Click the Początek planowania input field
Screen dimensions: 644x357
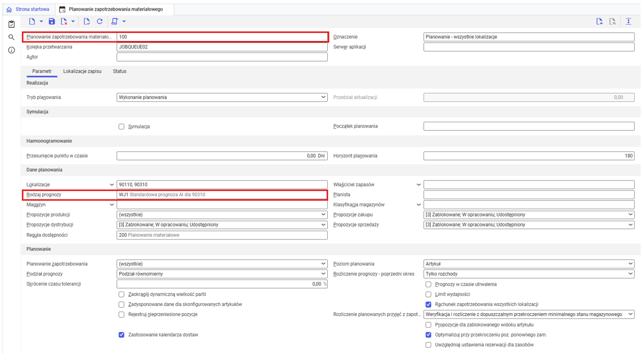pos(529,126)
